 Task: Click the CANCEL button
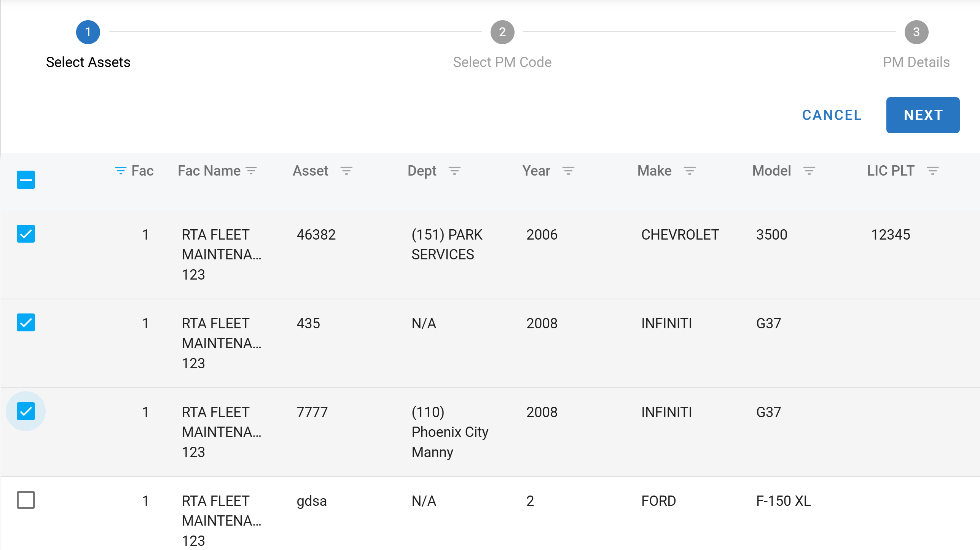(832, 115)
